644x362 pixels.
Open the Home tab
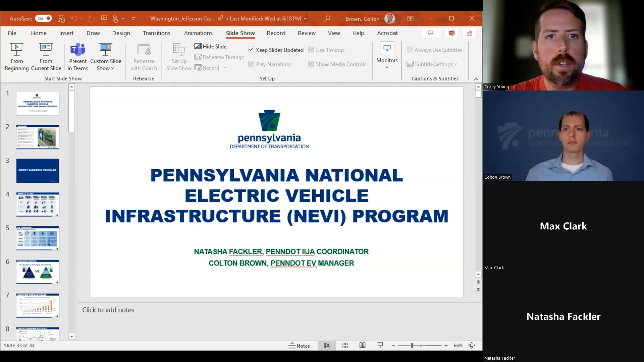pyautogui.click(x=39, y=33)
